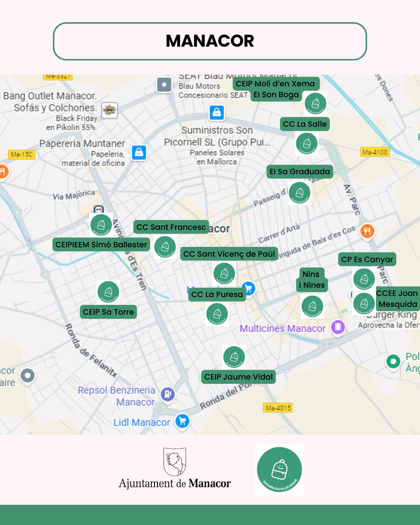Viewport: 420px width, 525px height.
Task: Select the backpack marker below Nins i Nines
Action: 312,306
